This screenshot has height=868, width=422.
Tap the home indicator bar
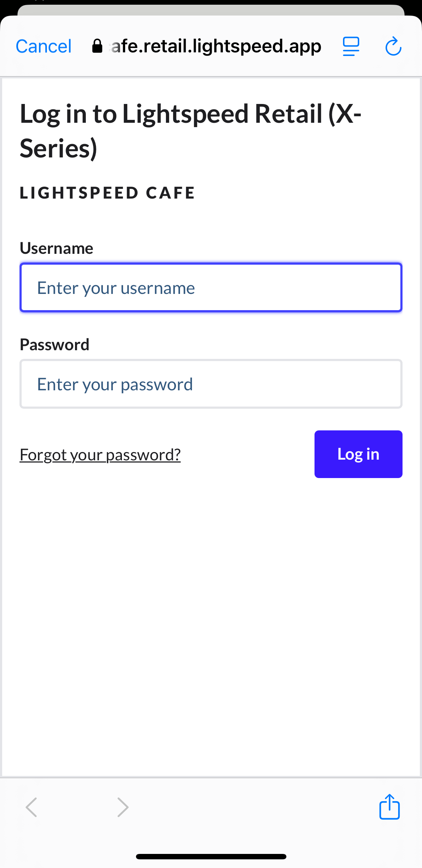(211, 856)
